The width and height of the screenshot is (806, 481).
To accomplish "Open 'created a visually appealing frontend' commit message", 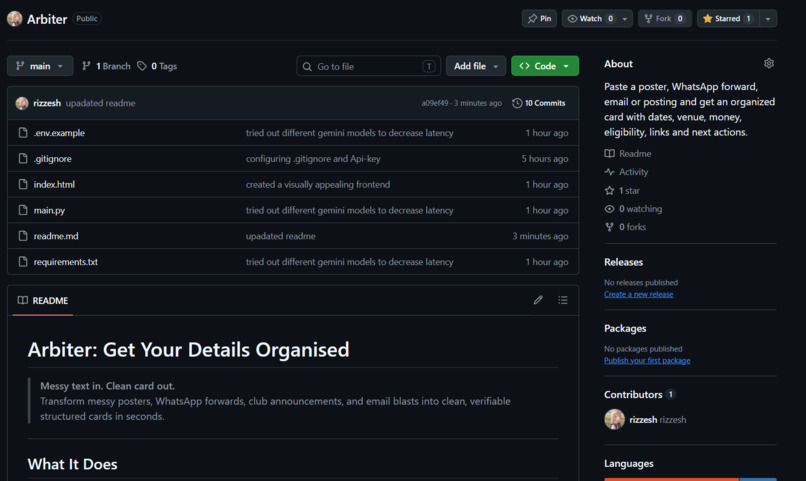I will click(318, 184).
